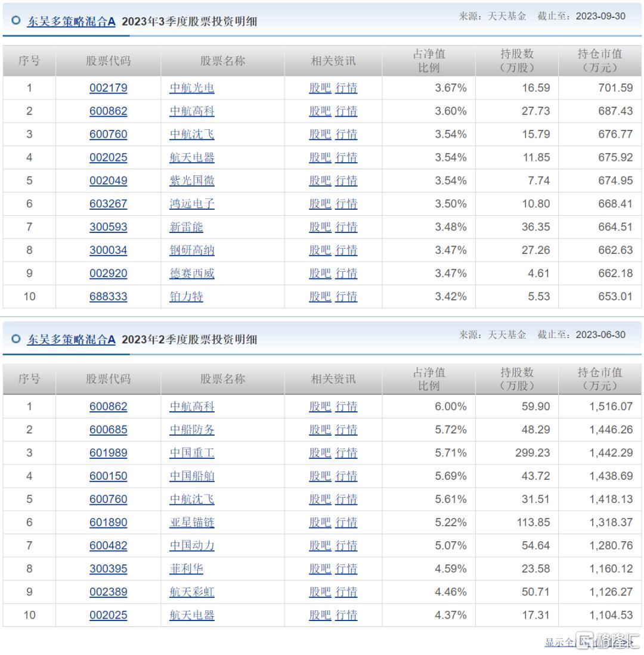Open stock code 600482 link
This screenshot has height=655, width=644.
(109, 545)
